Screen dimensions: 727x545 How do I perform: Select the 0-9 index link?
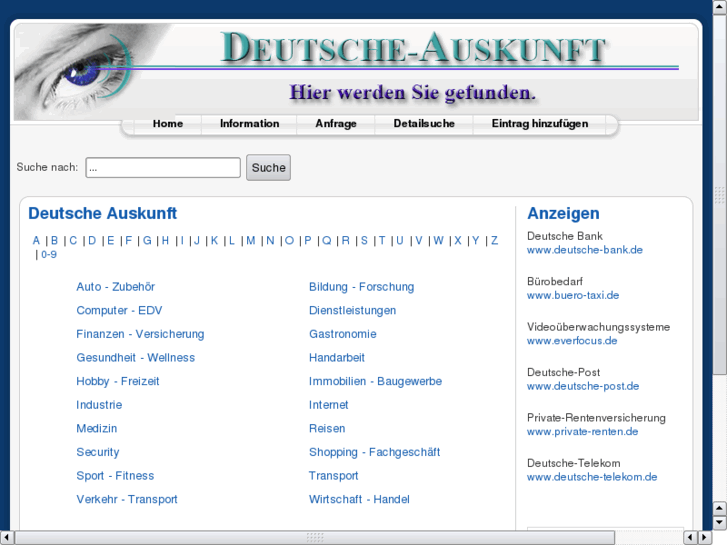(x=49, y=254)
